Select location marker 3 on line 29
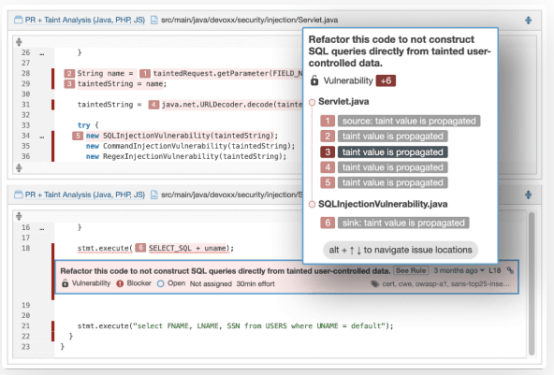 69,84
